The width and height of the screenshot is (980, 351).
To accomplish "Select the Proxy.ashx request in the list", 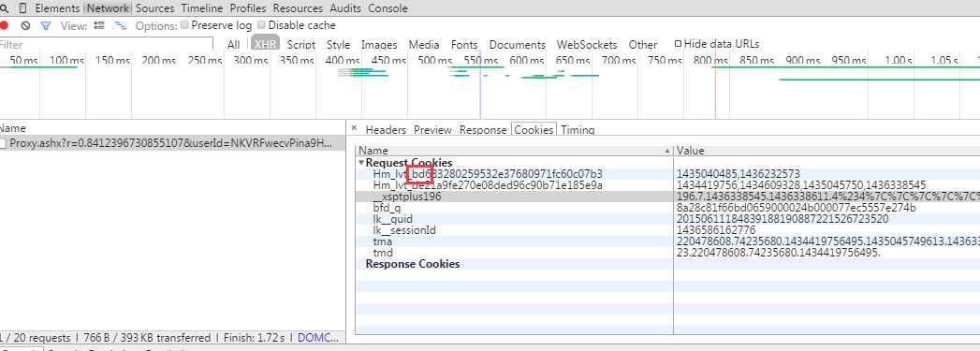I will point(172,143).
